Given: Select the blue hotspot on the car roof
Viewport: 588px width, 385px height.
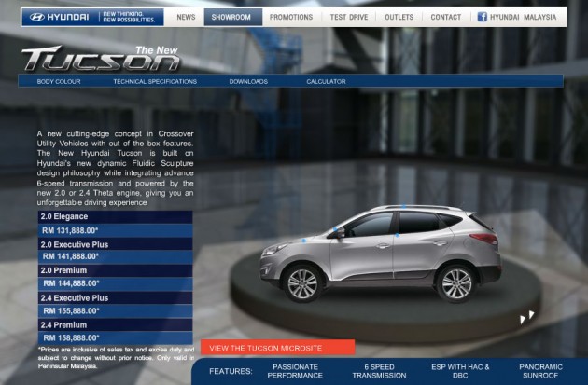Looking at the screenshot, I should pyautogui.click(x=403, y=206).
